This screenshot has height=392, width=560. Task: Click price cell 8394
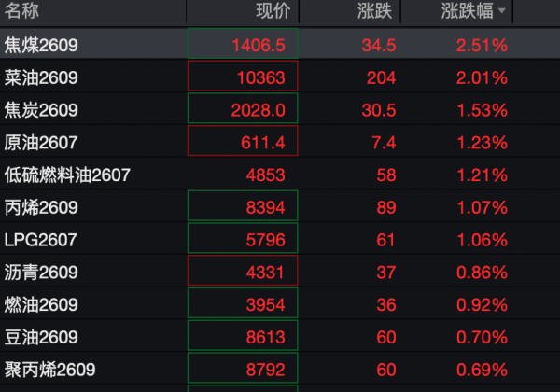(243, 205)
